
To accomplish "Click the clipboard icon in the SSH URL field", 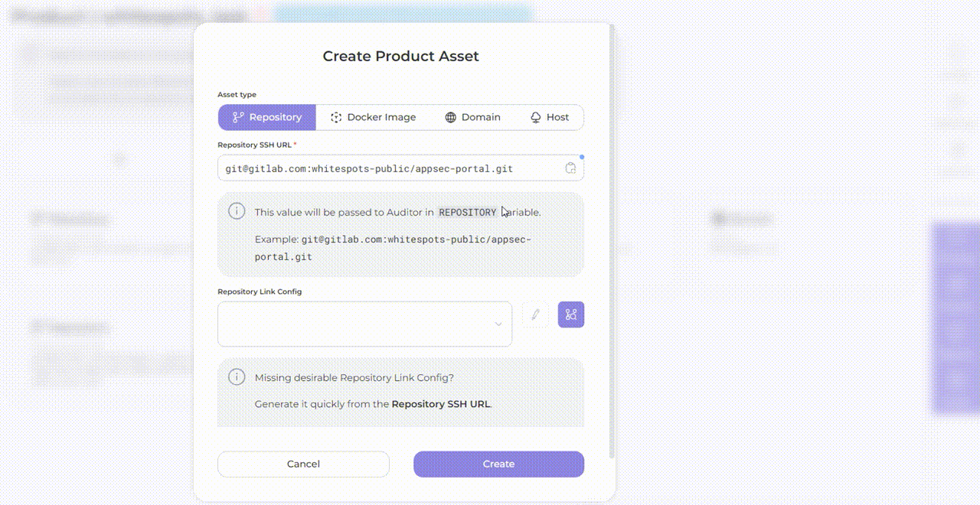I will click(570, 168).
